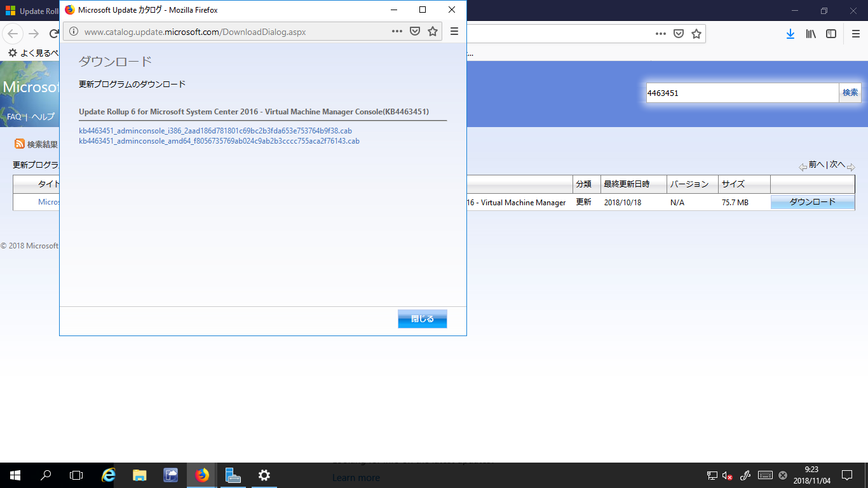Viewport: 868px width, 488px height.
Task: Open File Explorer from taskbar
Action: click(140, 475)
